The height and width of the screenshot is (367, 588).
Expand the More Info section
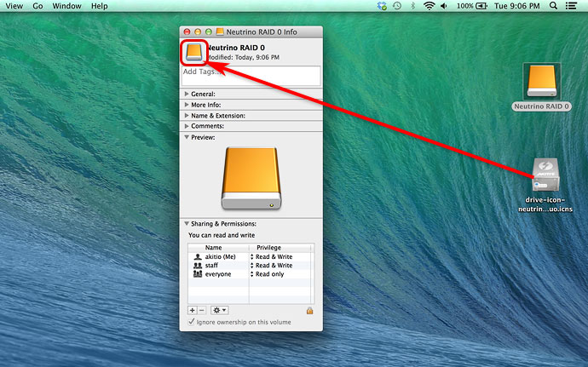pos(187,105)
